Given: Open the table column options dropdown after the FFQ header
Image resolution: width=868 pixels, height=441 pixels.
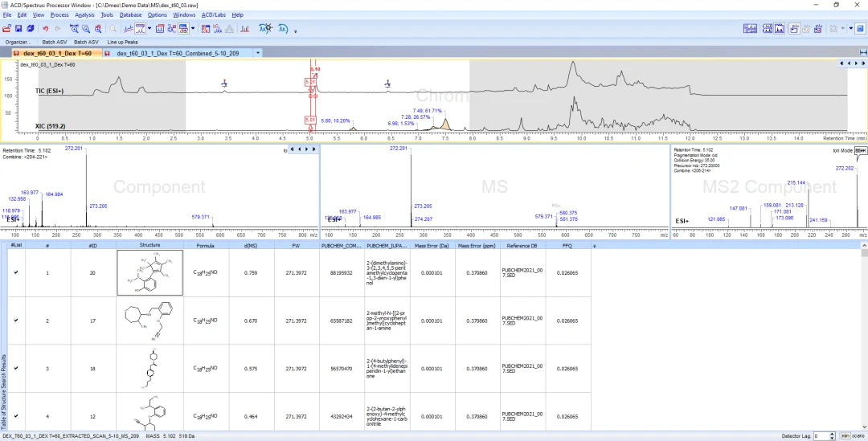Looking at the screenshot, I should (x=595, y=245).
